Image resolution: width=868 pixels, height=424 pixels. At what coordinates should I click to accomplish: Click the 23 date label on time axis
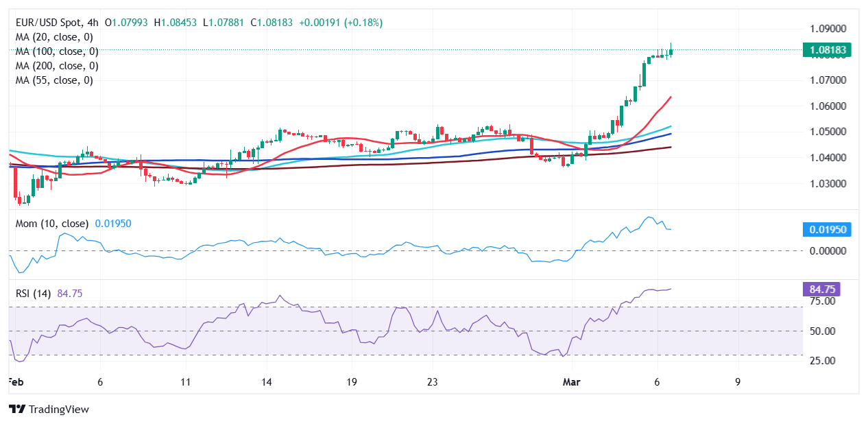point(432,382)
